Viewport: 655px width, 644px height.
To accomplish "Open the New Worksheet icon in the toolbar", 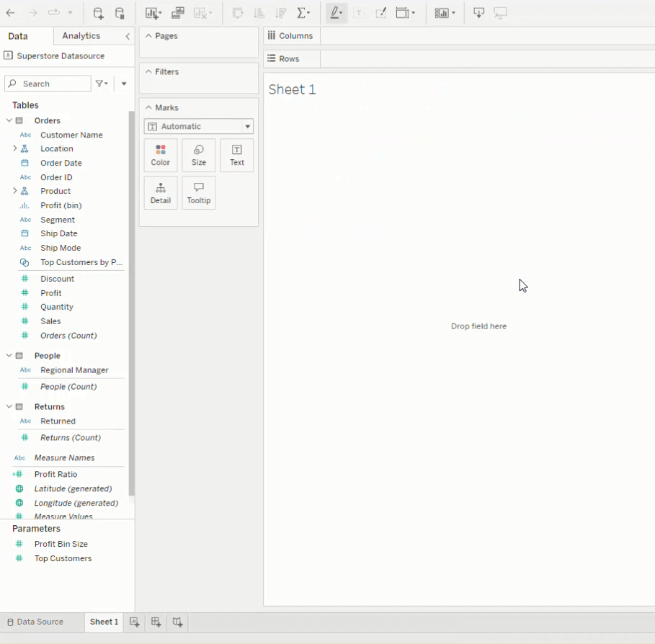I will [152, 13].
